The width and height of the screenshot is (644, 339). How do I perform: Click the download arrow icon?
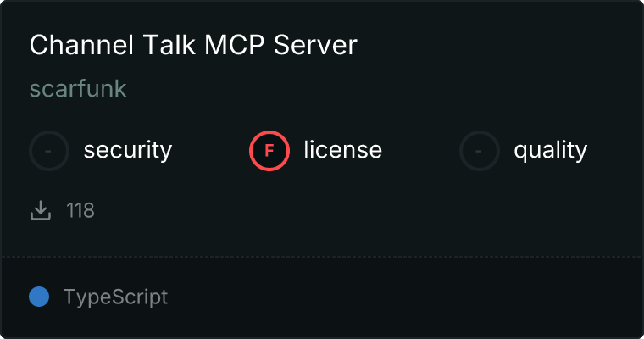[41, 210]
